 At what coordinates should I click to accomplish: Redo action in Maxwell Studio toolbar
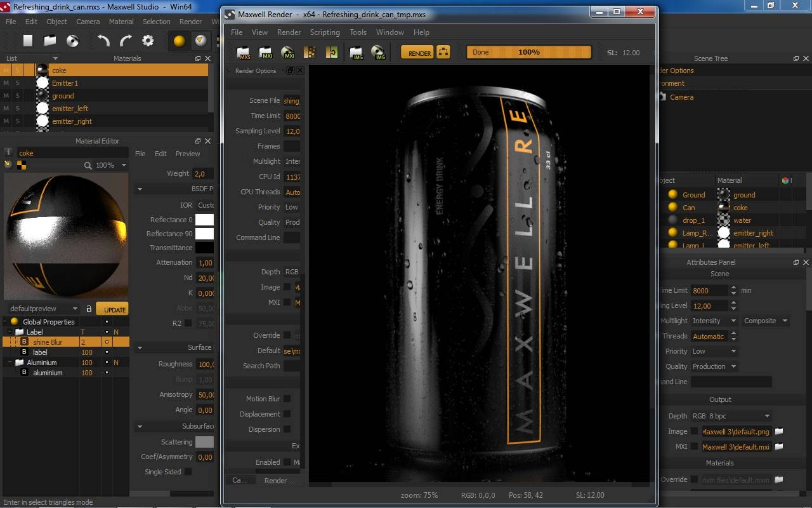tap(126, 41)
